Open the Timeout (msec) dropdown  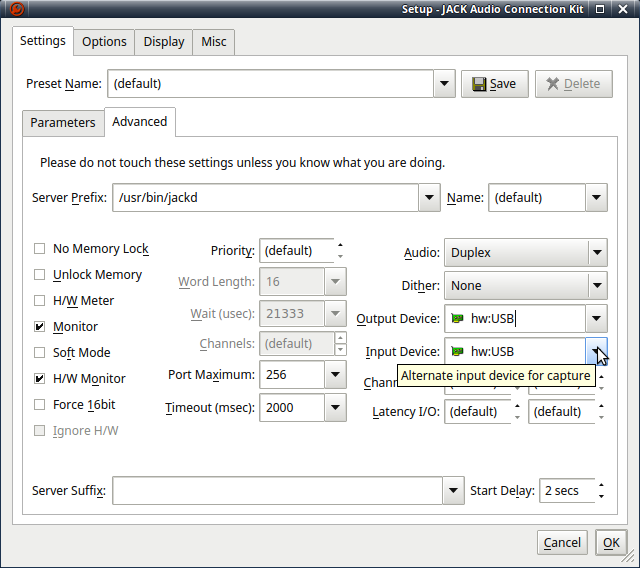click(336, 407)
